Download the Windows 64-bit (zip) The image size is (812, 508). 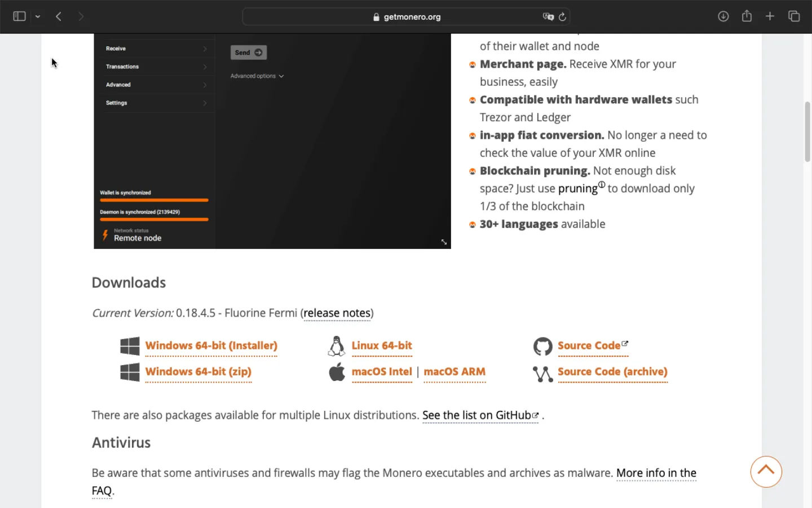coord(198,371)
